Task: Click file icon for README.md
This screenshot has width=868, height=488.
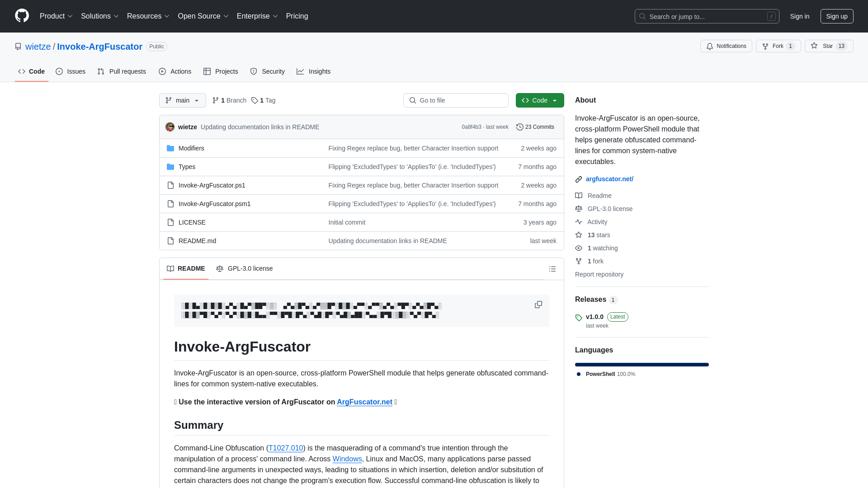Action: tap(170, 241)
